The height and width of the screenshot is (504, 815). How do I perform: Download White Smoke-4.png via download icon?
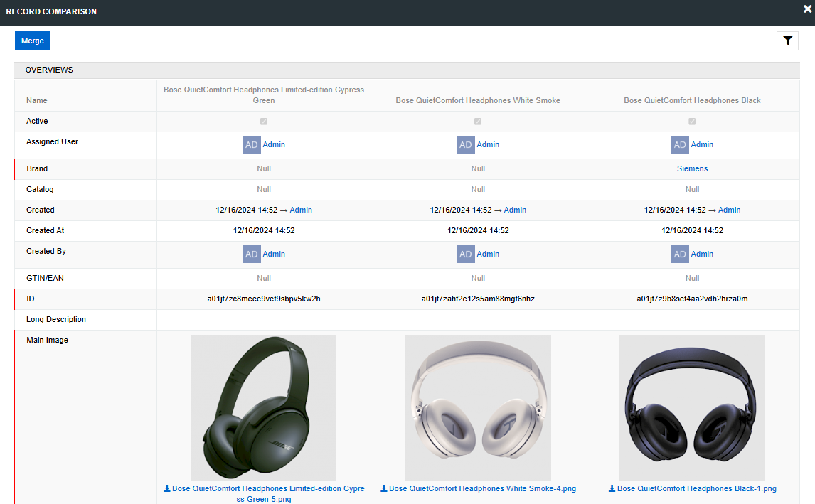(383, 488)
